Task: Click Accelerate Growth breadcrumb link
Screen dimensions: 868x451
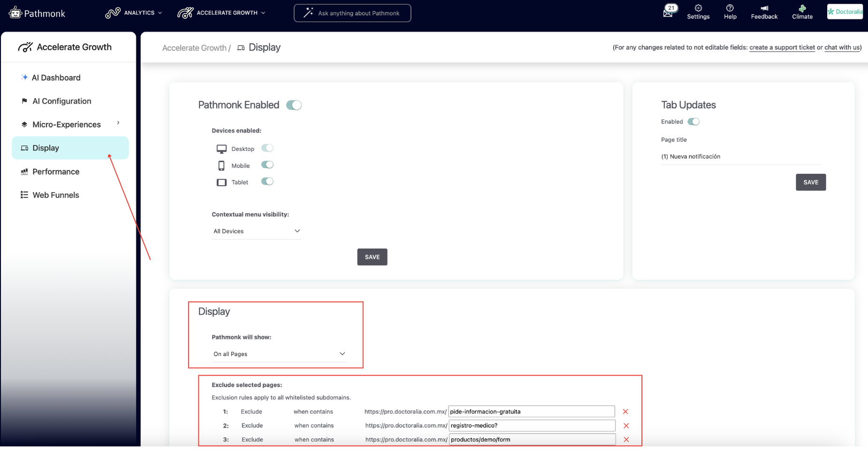Action: coord(194,48)
